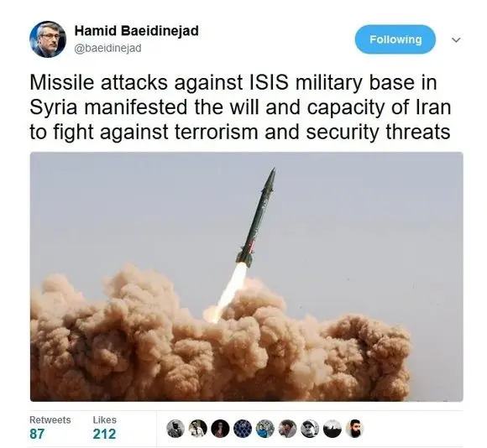487x448 pixels.
Task: Open the first grayscale liker avatar
Action: pyautogui.click(x=175, y=429)
